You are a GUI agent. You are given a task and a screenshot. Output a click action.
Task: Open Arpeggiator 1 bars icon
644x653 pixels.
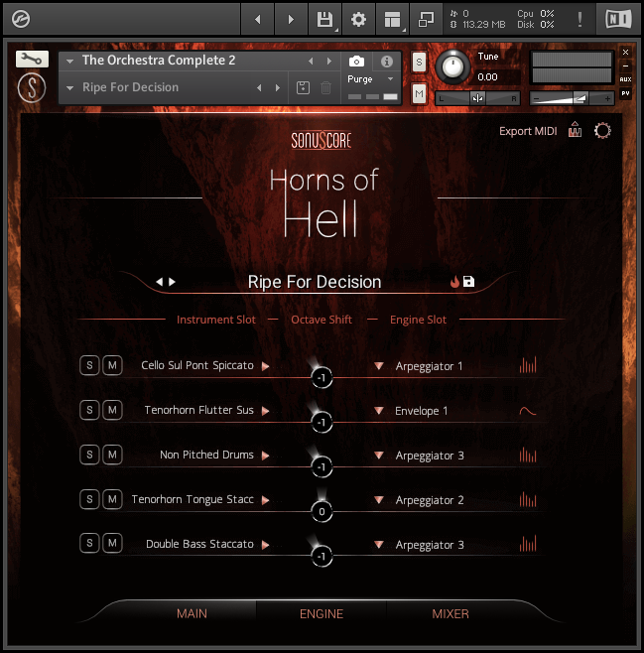528,365
